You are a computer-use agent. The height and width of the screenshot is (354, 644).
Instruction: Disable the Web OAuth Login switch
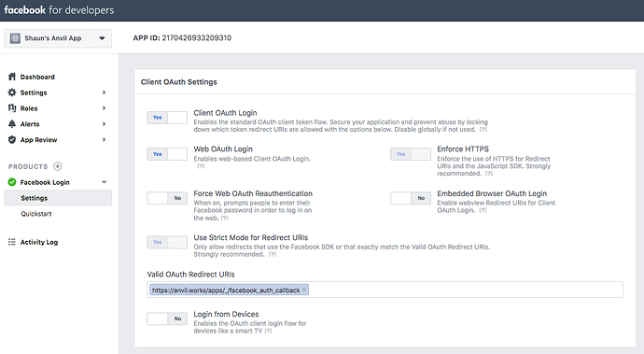167,154
